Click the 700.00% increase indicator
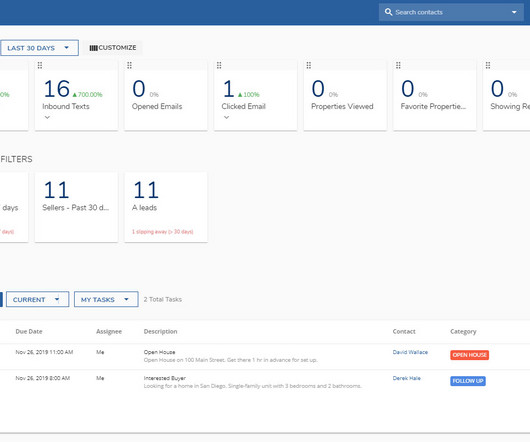 tap(88, 95)
